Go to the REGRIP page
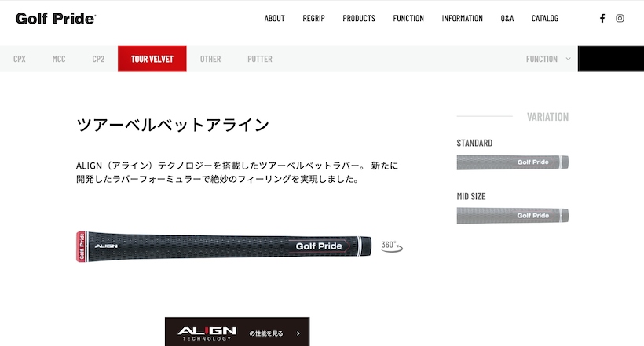Viewport: 644px width, 346px height. coord(314,19)
